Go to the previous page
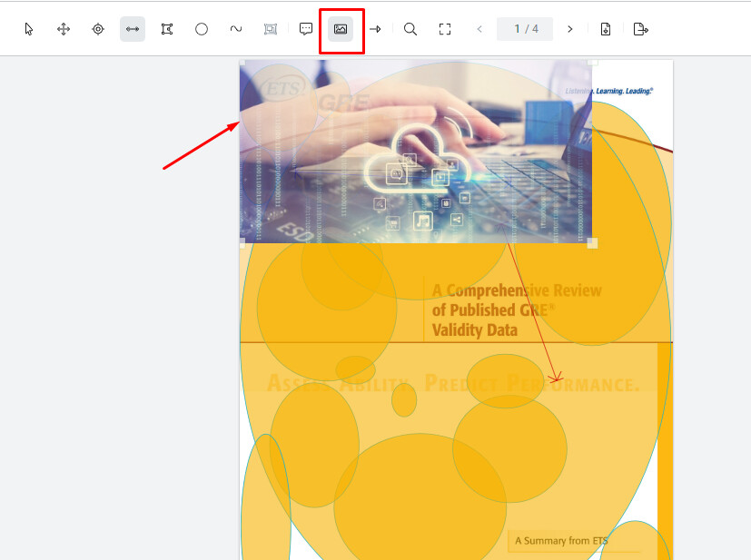The width and height of the screenshot is (751, 560). pos(479,28)
